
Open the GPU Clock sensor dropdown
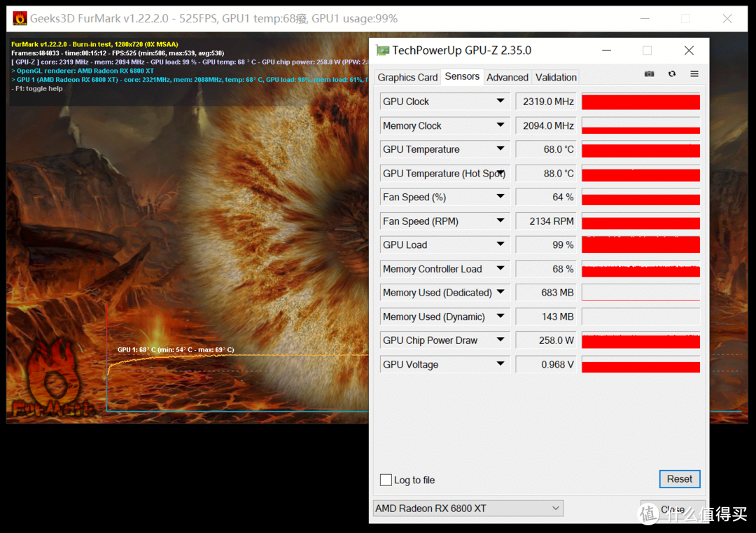(500, 101)
